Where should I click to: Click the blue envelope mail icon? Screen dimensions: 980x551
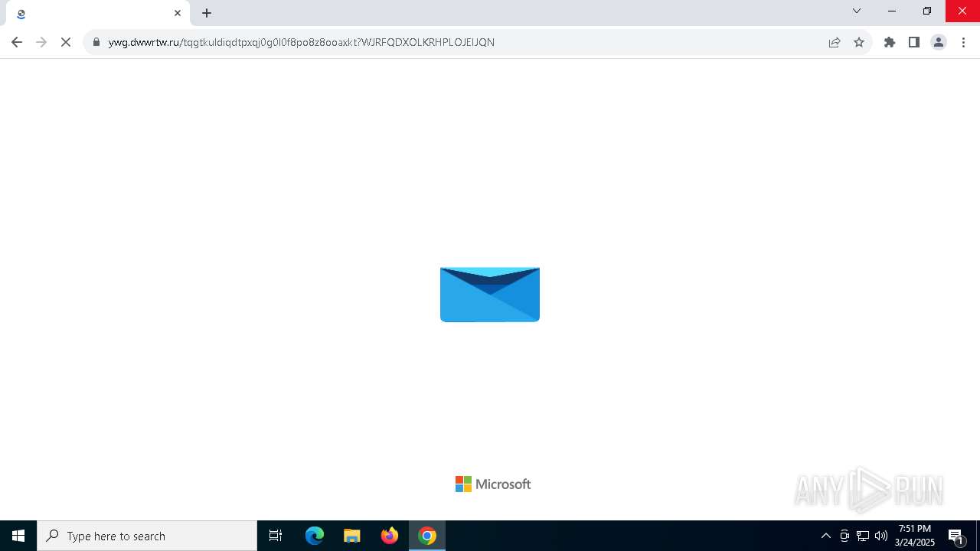point(490,295)
